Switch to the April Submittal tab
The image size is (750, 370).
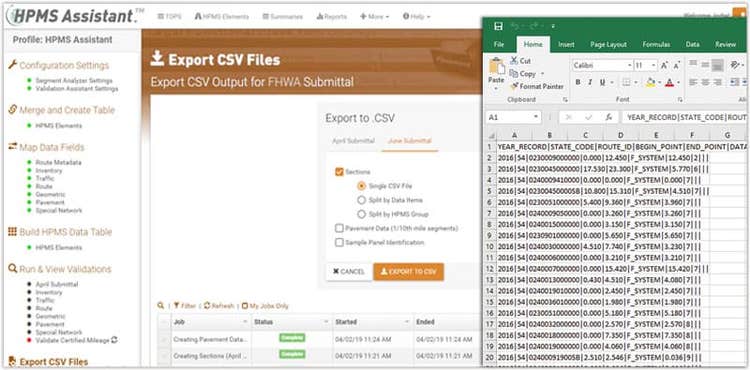pyautogui.click(x=353, y=141)
